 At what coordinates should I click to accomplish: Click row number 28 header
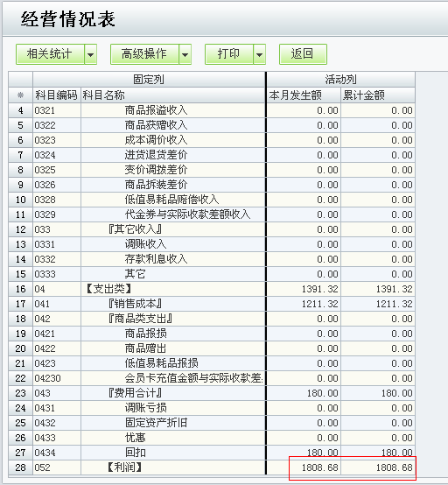[x=20, y=467]
